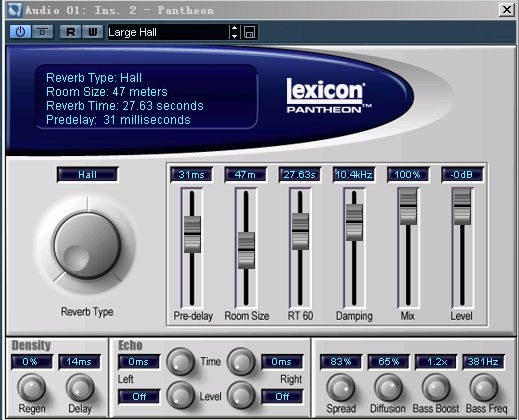Click the Bass Freq knob
The height and width of the screenshot is (420, 519).
click(x=483, y=388)
